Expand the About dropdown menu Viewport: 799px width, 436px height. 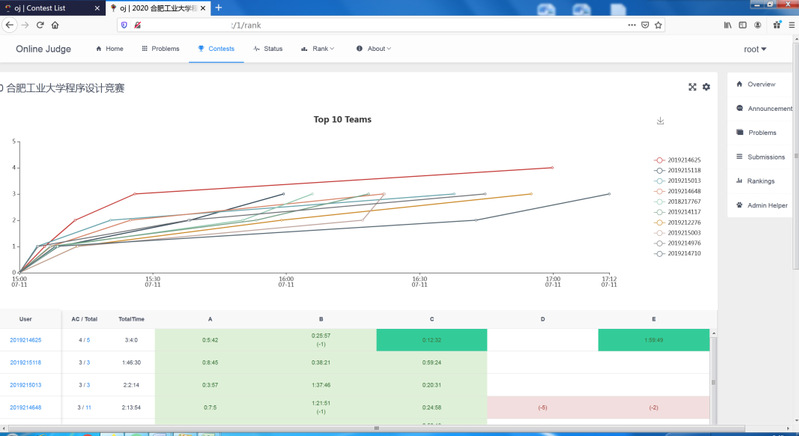374,48
